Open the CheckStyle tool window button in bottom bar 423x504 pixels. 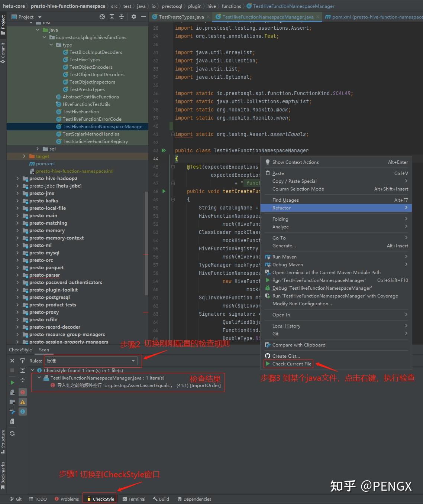pyautogui.click(x=100, y=499)
